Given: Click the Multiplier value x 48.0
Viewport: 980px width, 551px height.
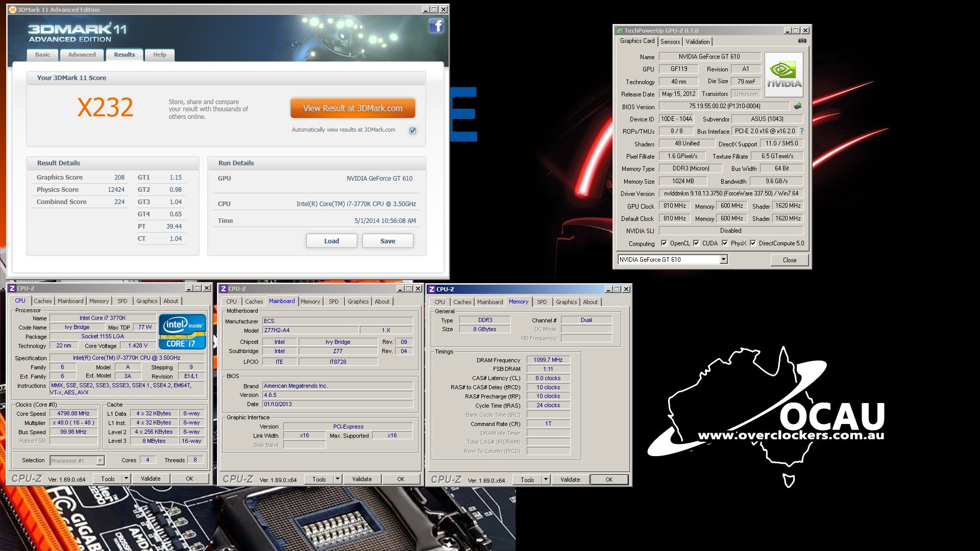Looking at the screenshot, I should 73,423.
